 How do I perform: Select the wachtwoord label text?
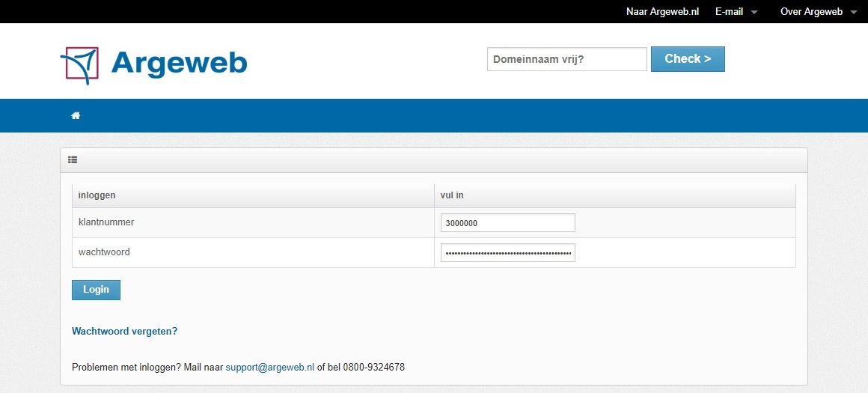pyautogui.click(x=104, y=252)
